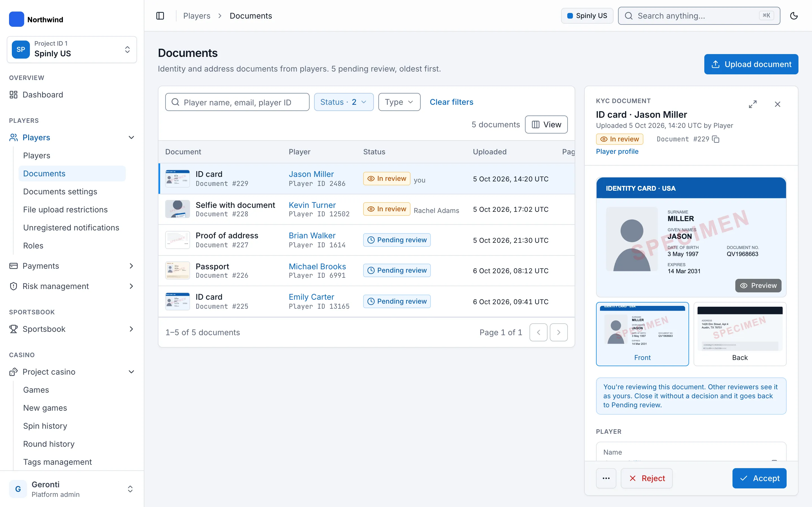
Task: Switch to dark mode via moon icon
Action: tap(794, 16)
